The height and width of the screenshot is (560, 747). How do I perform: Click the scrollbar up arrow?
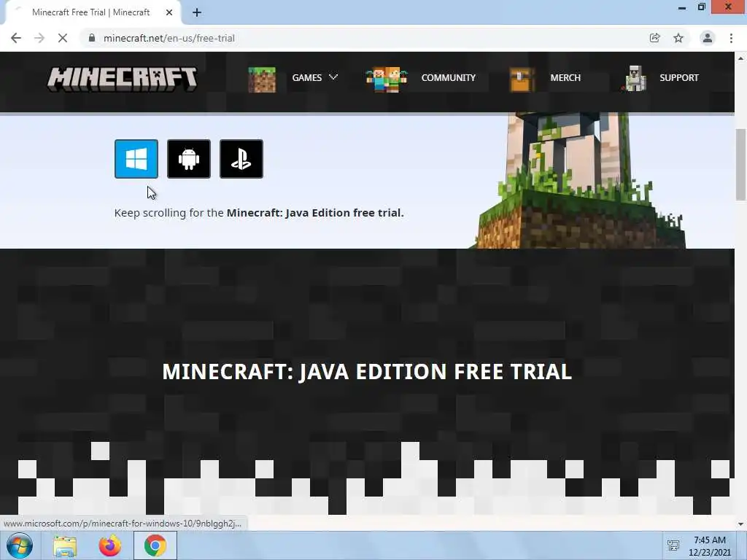(740, 58)
